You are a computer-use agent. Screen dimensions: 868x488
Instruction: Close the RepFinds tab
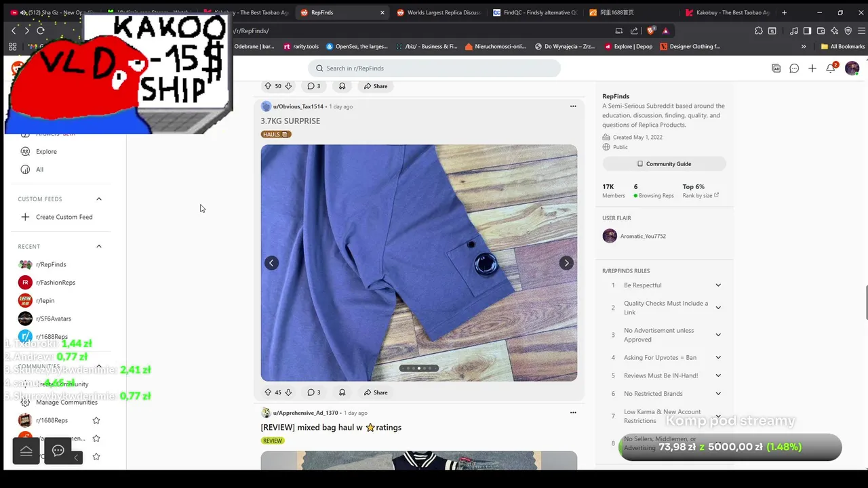pos(382,12)
